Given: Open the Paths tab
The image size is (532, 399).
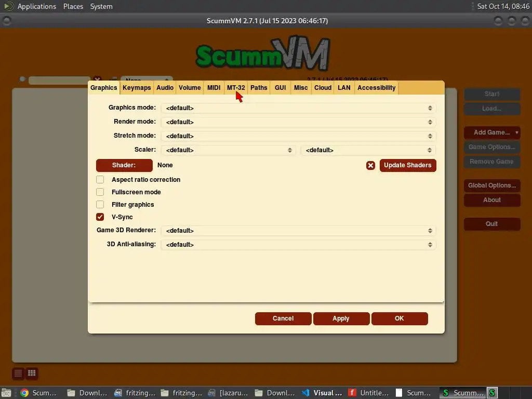Looking at the screenshot, I should coord(259,88).
